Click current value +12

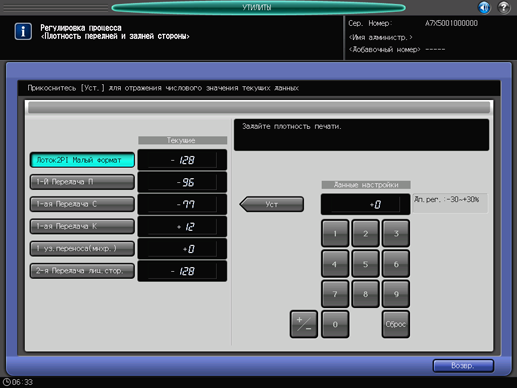point(182,226)
